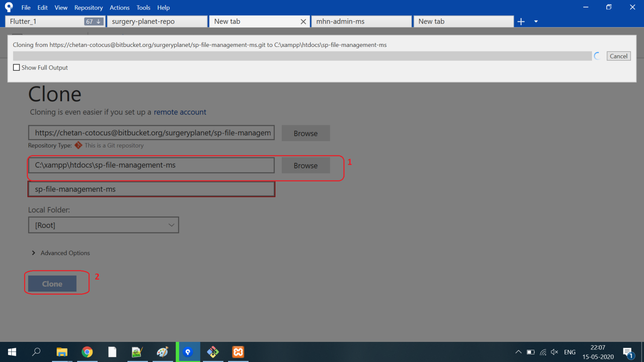Open the Git Bash taskbar icon
This screenshot has width=644, height=362.
point(213,352)
